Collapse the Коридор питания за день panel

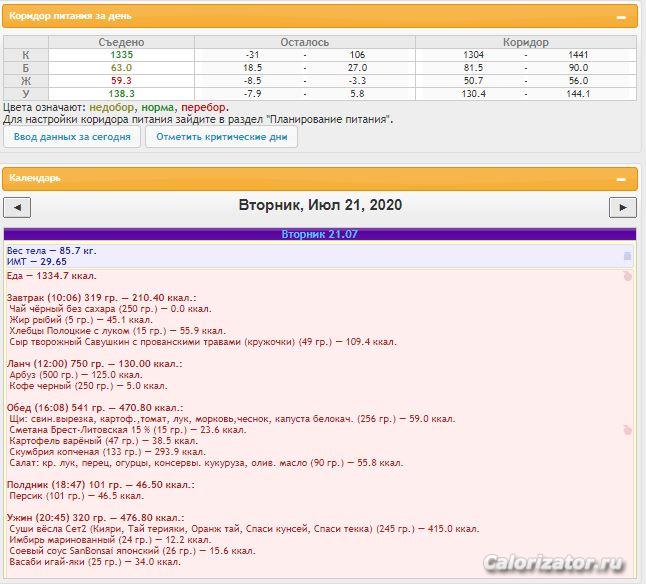(x=621, y=18)
